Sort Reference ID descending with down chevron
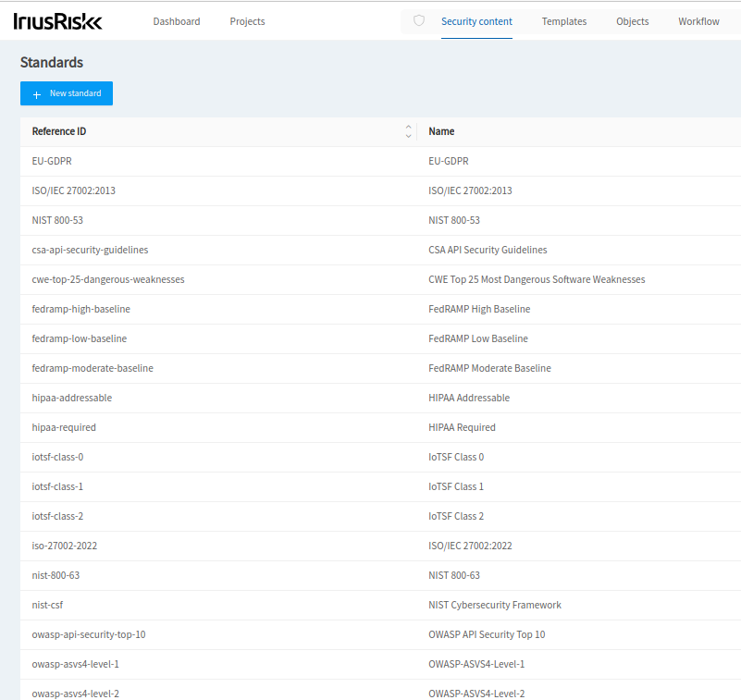741x700 pixels. [407, 135]
